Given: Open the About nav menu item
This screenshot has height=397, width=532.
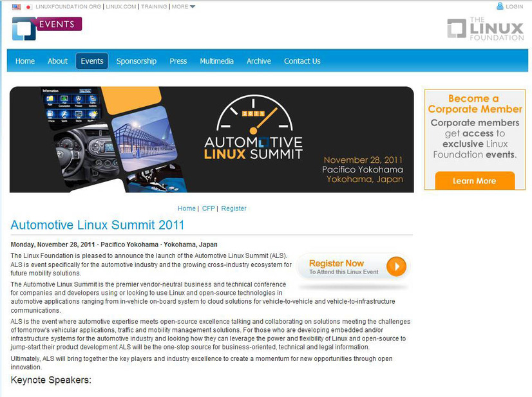Looking at the screenshot, I should [57, 61].
